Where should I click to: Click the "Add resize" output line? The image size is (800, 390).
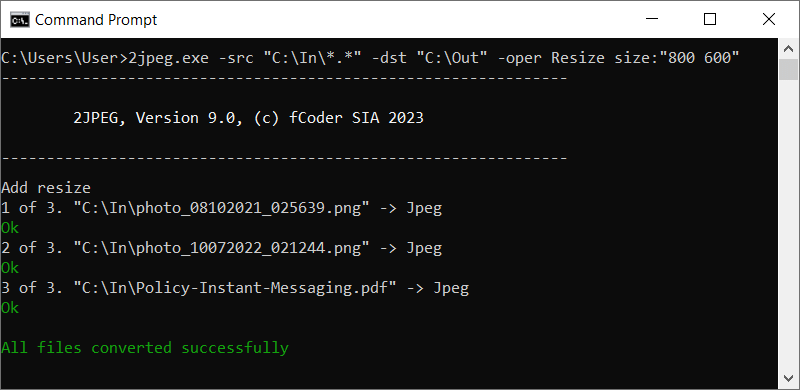46,188
